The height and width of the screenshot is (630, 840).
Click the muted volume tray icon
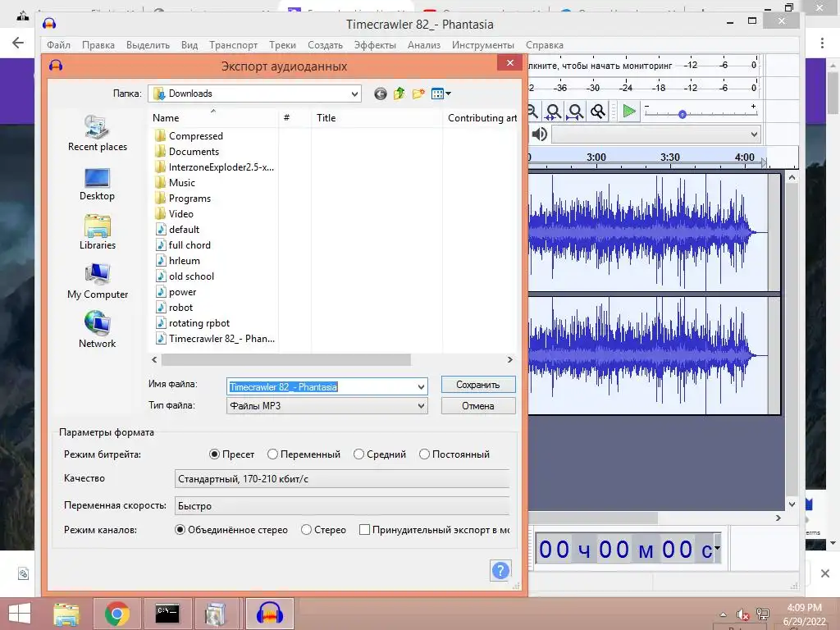point(742,614)
